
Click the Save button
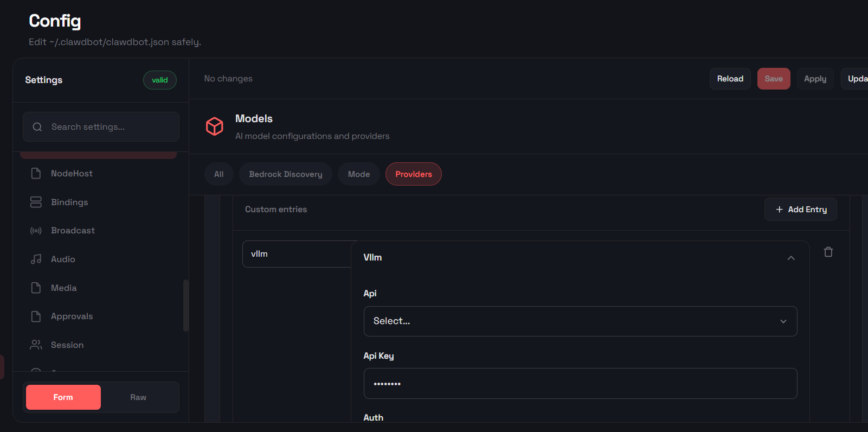pyautogui.click(x=774, y=79)
